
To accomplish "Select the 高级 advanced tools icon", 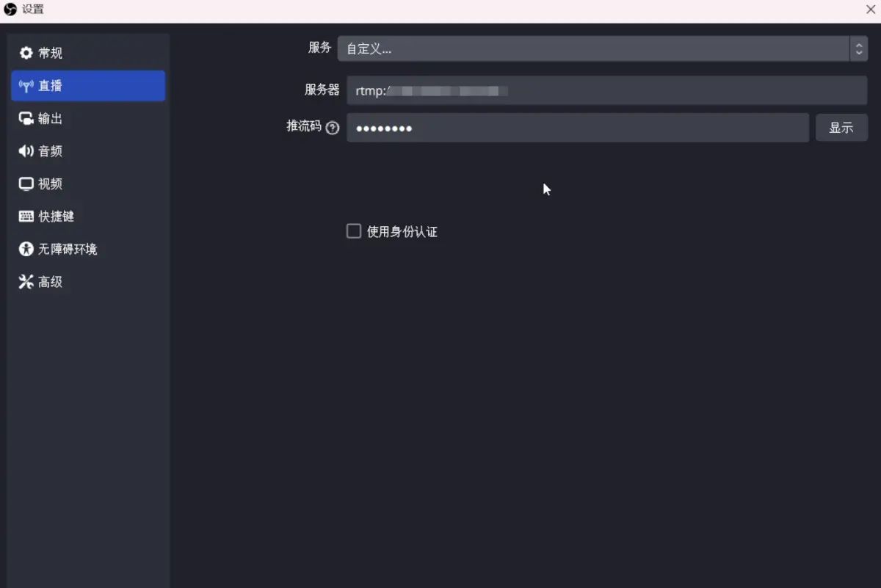I will (x=26, y=281).
